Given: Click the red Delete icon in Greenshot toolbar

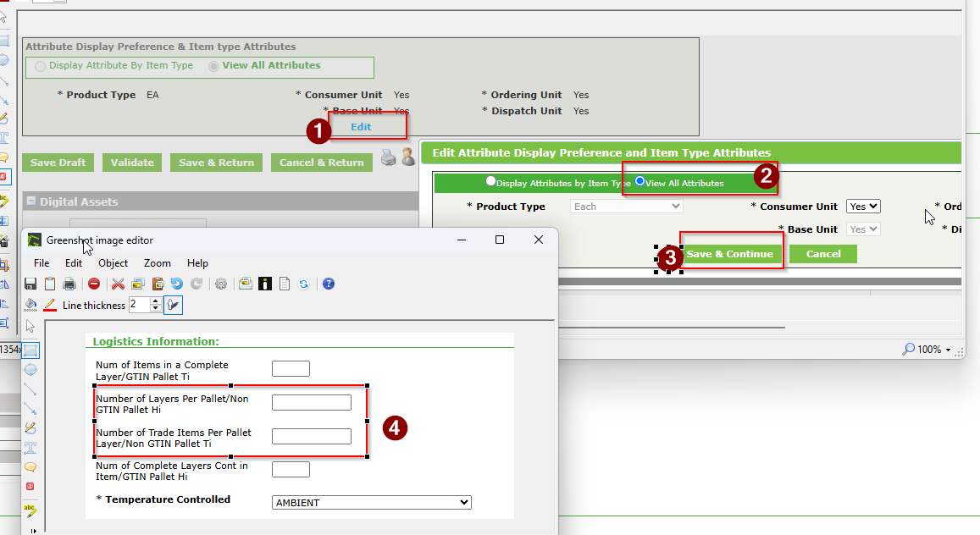Looking at the screenshot, I should pos(94,284).
